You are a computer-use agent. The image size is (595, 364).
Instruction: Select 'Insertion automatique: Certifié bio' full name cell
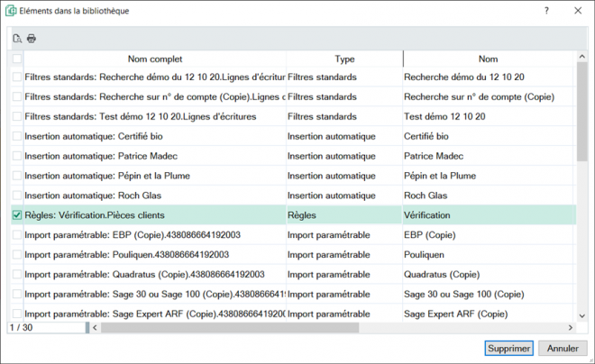[155, 136]
